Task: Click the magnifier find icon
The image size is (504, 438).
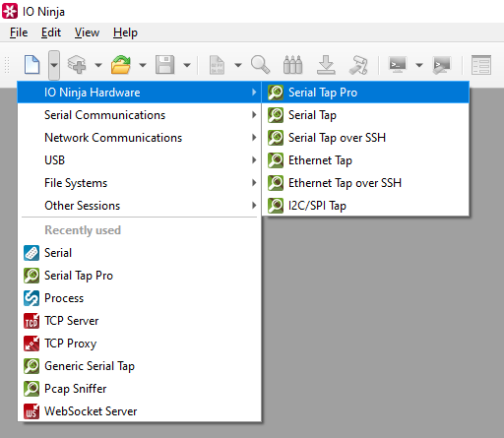Action: [260, 64]
